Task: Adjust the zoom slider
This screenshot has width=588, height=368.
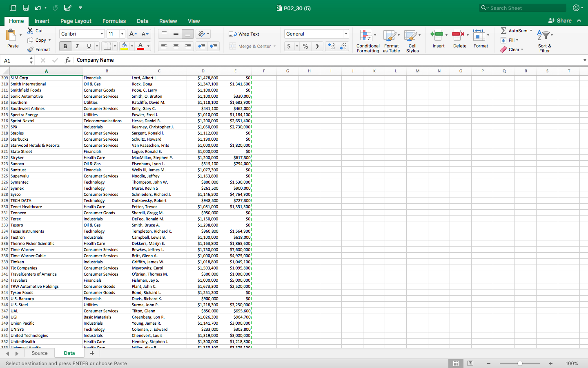Action: (520, 364)
